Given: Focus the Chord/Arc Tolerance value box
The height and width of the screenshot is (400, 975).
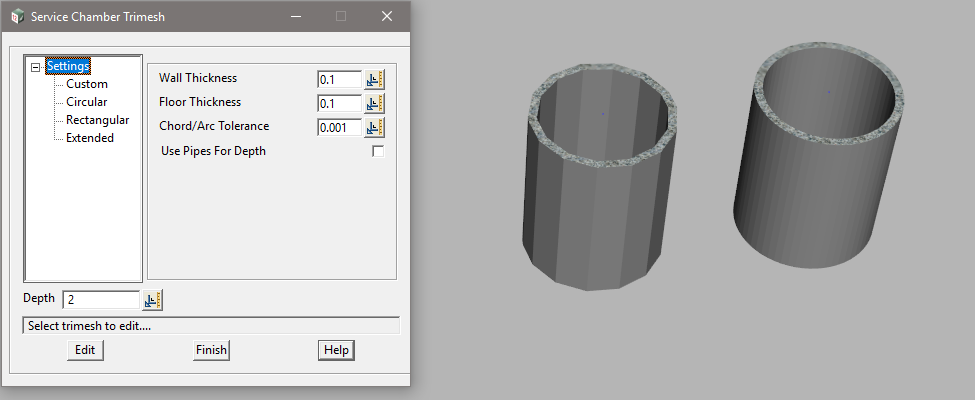Looking at the screenshot, I should point(338,127).
